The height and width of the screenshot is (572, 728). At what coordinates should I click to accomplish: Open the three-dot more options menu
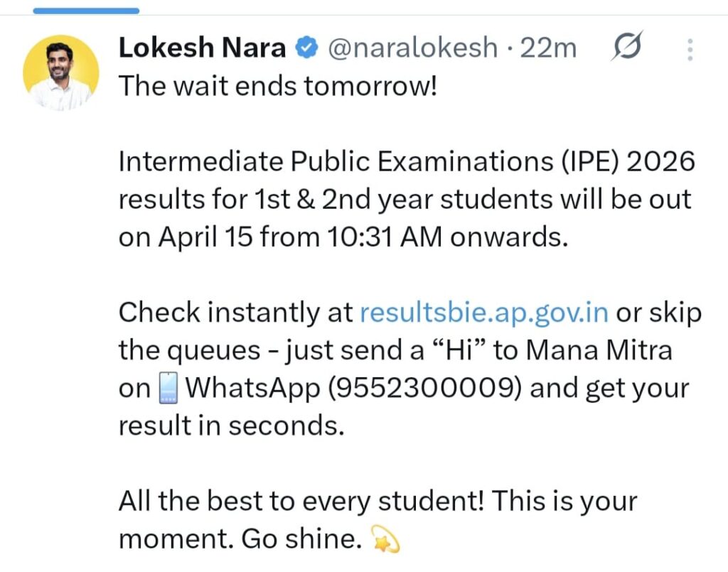click(689, 49)
